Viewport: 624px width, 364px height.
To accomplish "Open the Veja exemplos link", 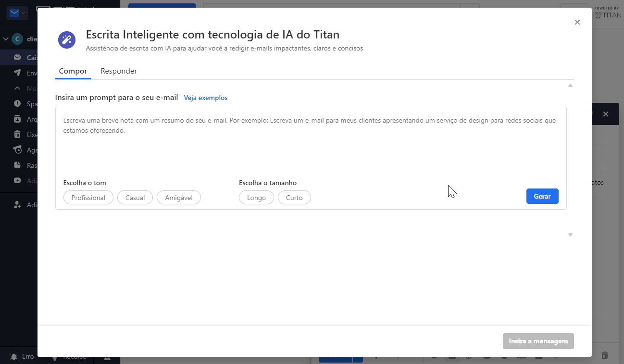I will point(206,98).
